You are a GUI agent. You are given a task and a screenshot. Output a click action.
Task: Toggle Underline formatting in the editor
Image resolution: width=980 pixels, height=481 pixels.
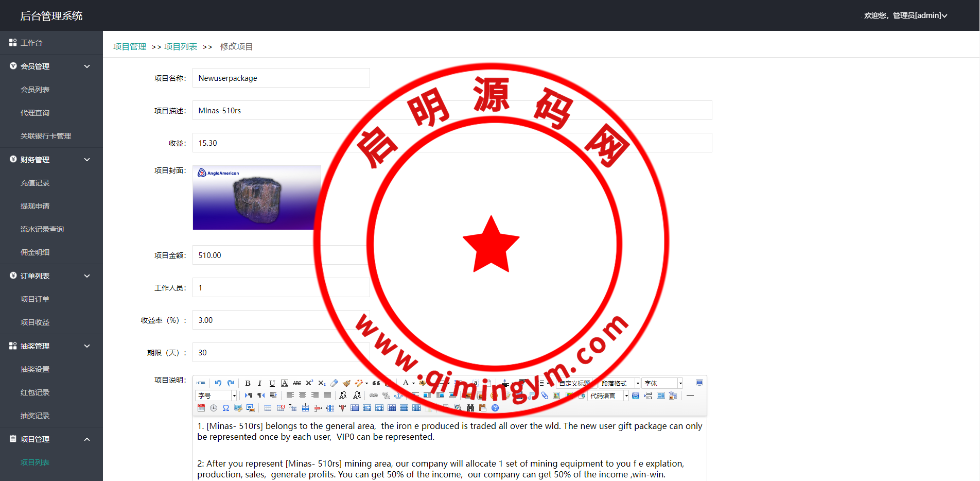(x=272, y=383)
